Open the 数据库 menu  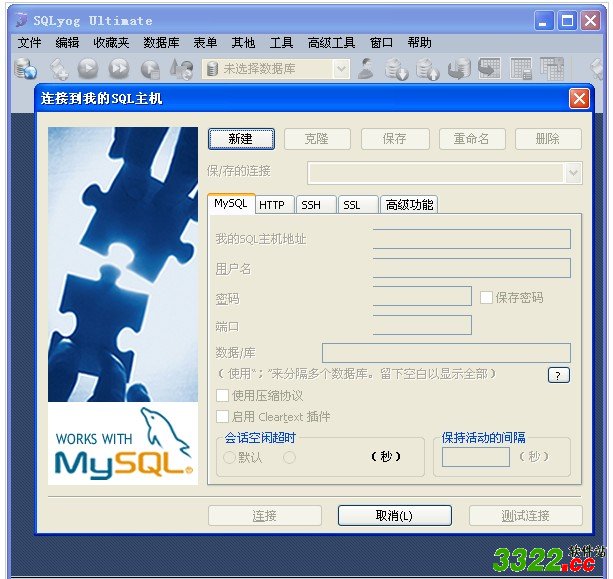[x=161, y=42]
